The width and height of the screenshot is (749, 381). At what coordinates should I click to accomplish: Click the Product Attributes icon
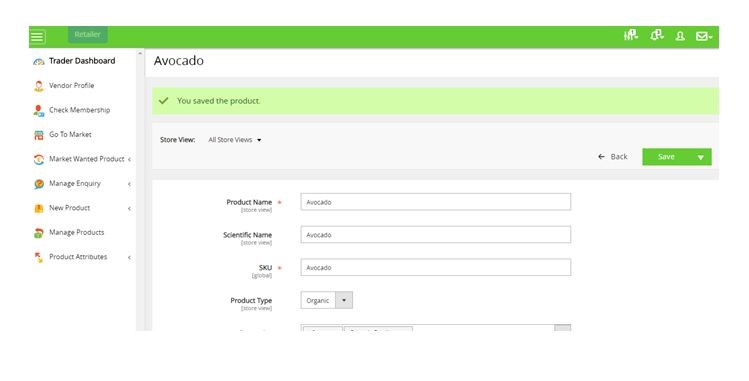pos(39,257)
